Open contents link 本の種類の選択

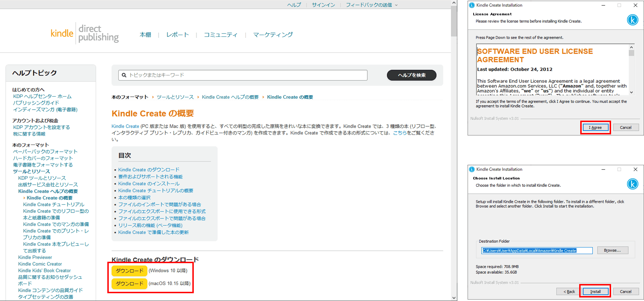click(x=134, y=197)
